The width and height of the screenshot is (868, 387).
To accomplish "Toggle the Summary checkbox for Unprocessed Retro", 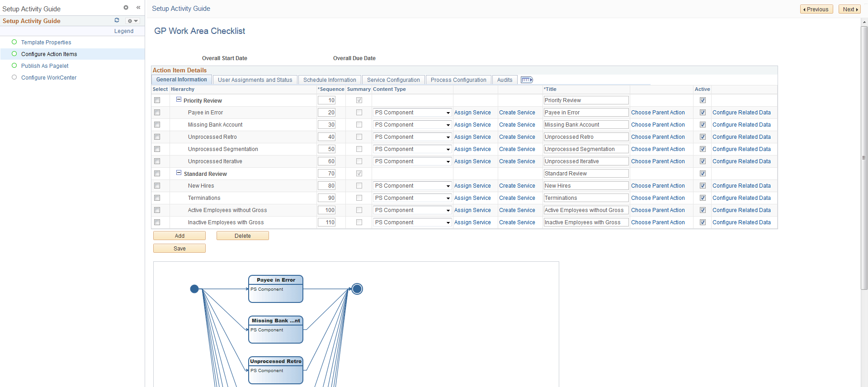I will click(359, 137).
